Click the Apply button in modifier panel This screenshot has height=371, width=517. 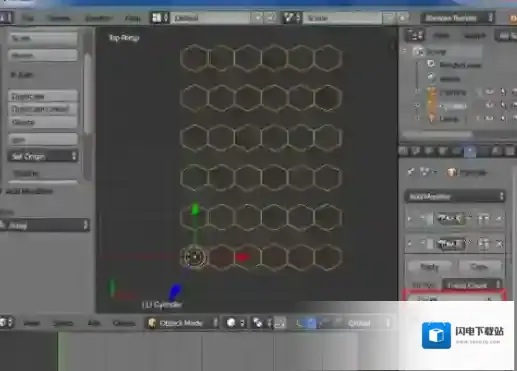[x=429, y=267]
